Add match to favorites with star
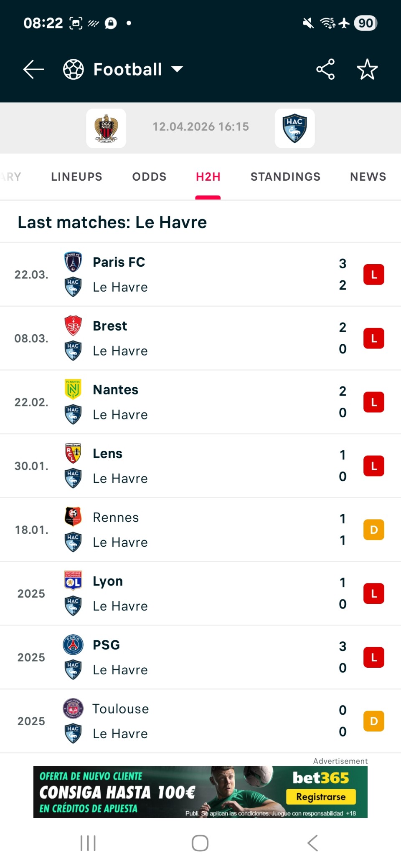The height and width of the screenshot is (868, 401). click(367, 69)
